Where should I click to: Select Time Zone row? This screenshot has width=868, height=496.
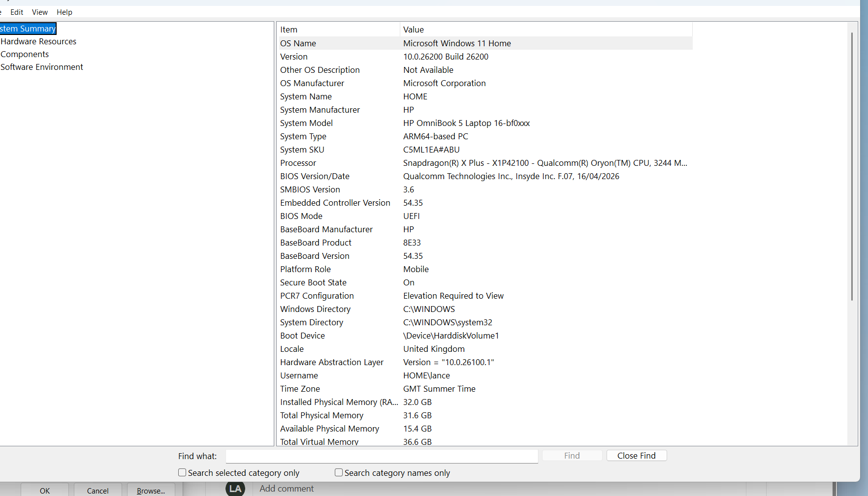coord(485,389)
